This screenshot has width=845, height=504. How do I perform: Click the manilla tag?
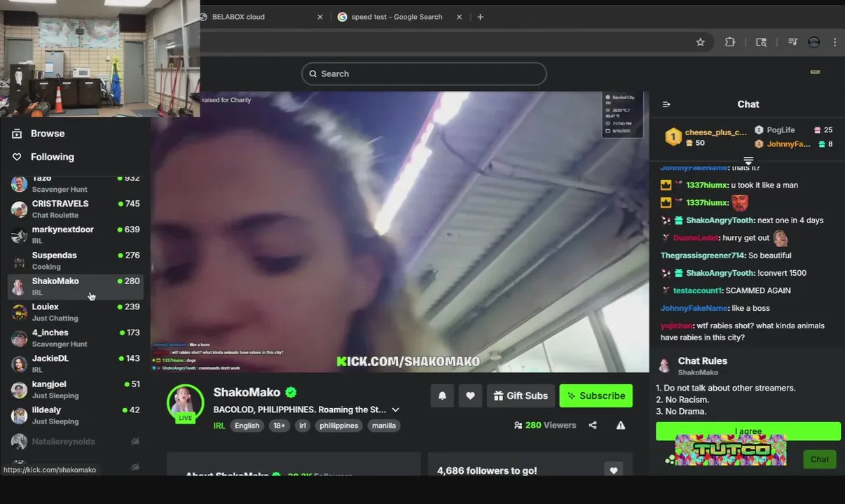[384, 426]
